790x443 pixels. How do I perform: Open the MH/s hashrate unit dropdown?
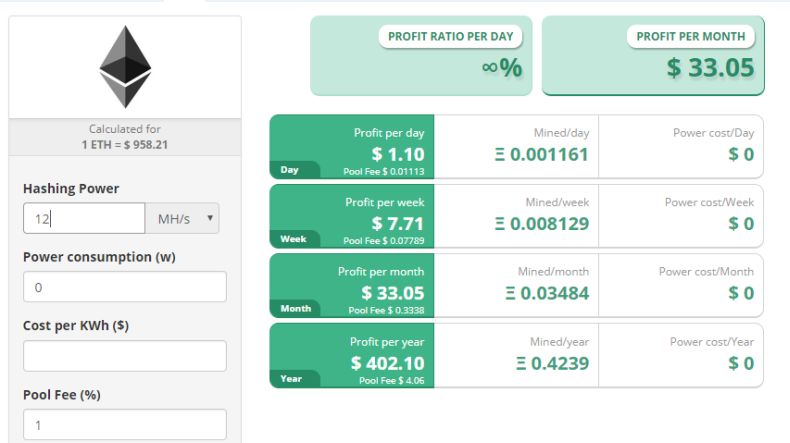(182, 218)
